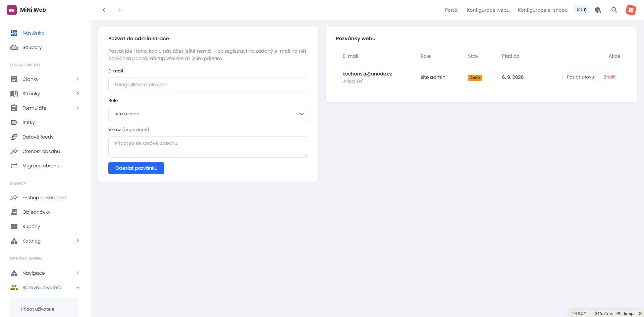Open Konfigurace e-shopu in the top menu
The height and width of the screenshot is (317, 644).
(x=542, y=10)
